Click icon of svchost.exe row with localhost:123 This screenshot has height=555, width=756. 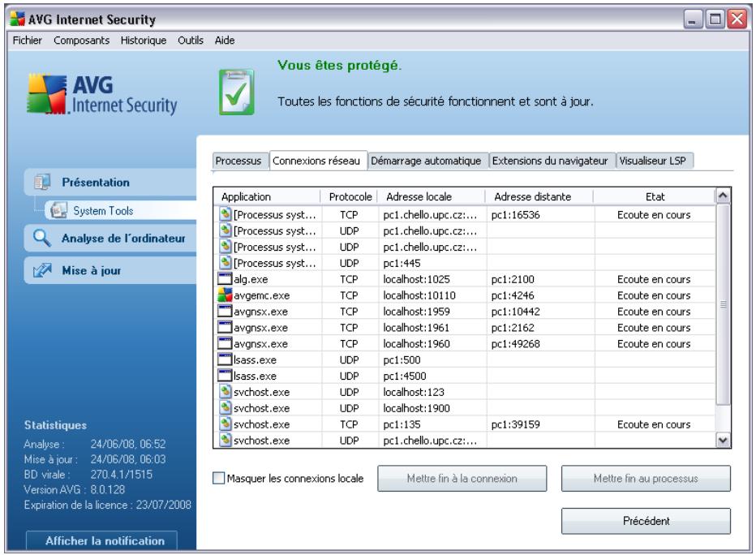(226, 392)
